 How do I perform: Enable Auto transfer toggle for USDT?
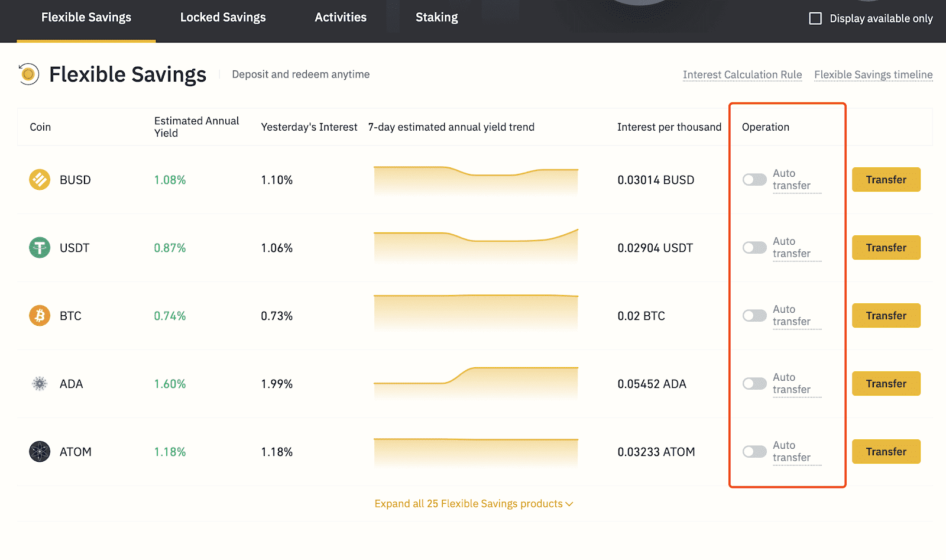click(x=754, y=247)
